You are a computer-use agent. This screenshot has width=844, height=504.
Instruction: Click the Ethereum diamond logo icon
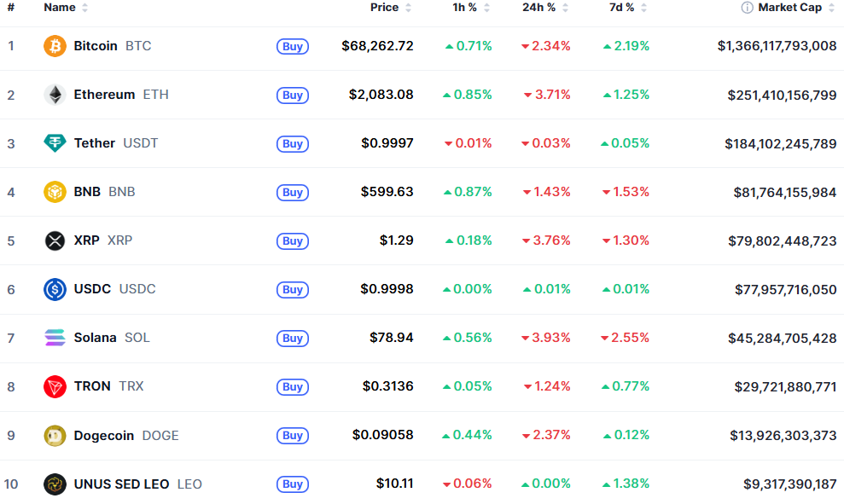pyautogui.click(x=55, y=95)
